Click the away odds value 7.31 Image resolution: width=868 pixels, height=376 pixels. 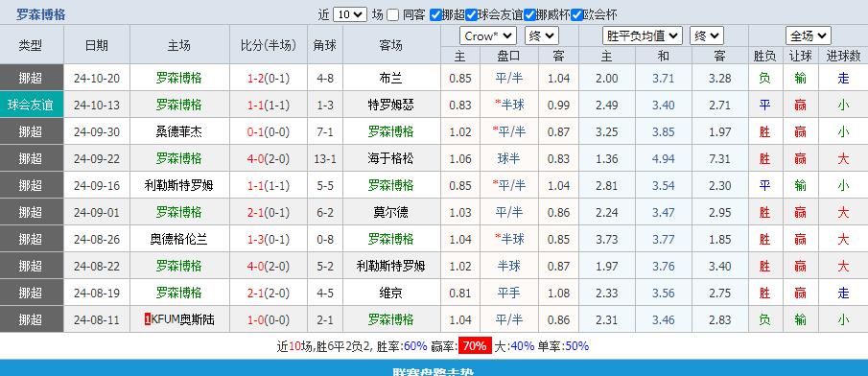click(719, 159)
